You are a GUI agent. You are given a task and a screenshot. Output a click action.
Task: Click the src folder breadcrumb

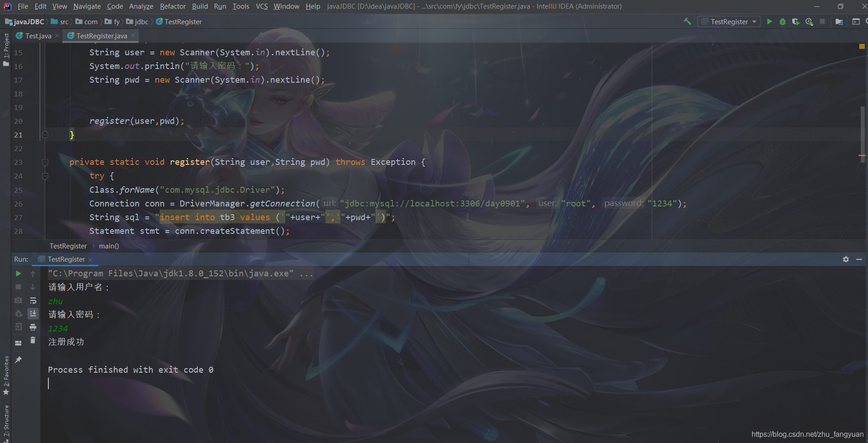point(60,21)
